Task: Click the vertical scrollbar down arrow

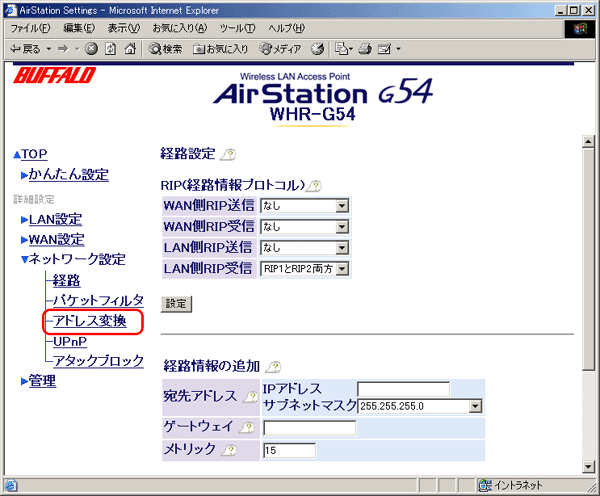Action: point(588,467)
